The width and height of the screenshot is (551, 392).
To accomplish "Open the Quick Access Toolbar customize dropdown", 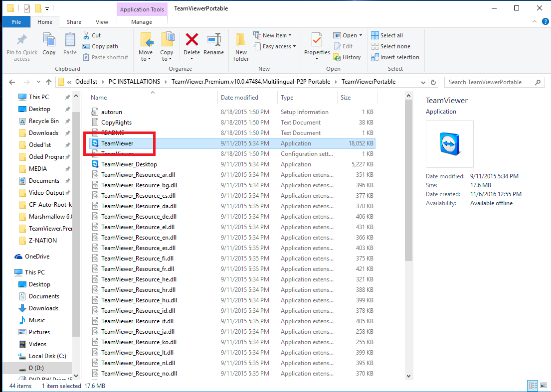I will coord(47,9).
